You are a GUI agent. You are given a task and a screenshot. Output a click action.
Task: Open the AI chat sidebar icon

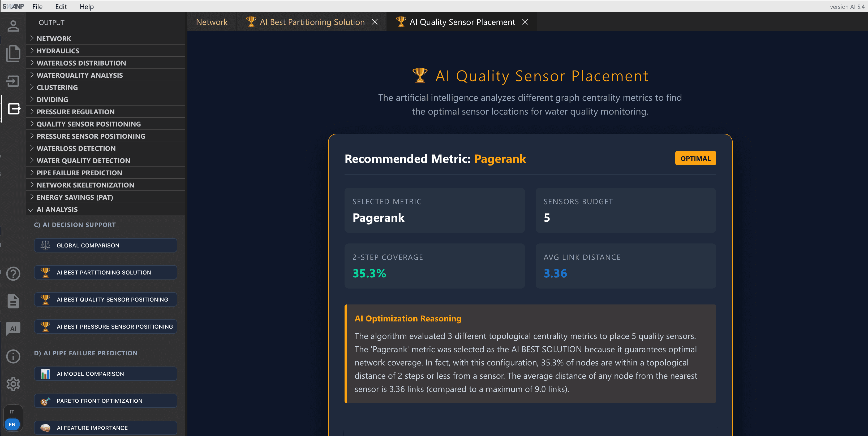pos(13,329)
